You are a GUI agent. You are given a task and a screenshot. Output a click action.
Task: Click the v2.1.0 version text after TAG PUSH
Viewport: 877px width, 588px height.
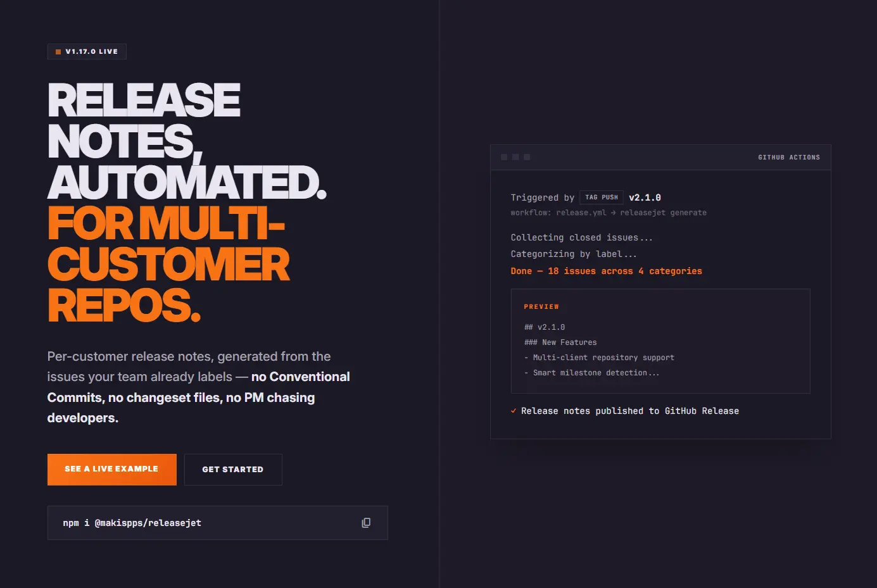(x=645, y=197)
